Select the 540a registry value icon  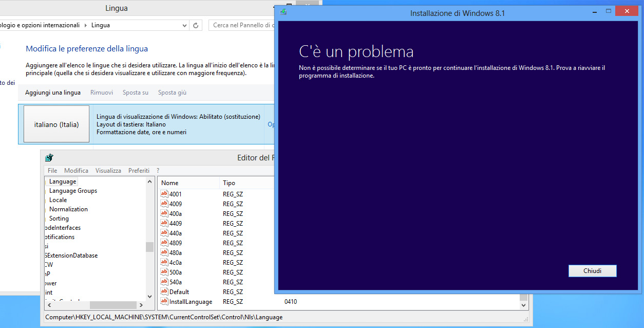[x=164, y=282]
